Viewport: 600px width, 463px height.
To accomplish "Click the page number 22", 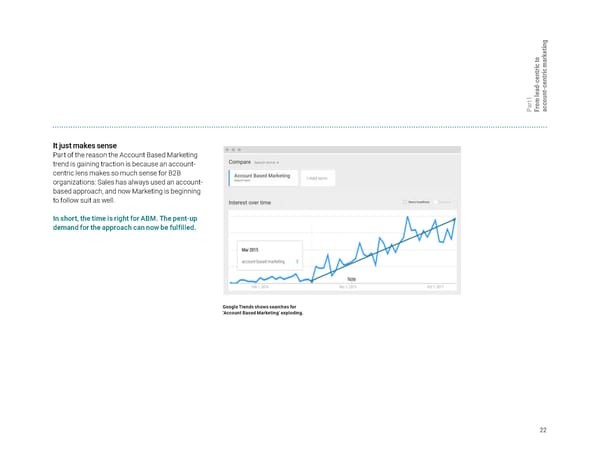I will point(542,430).
